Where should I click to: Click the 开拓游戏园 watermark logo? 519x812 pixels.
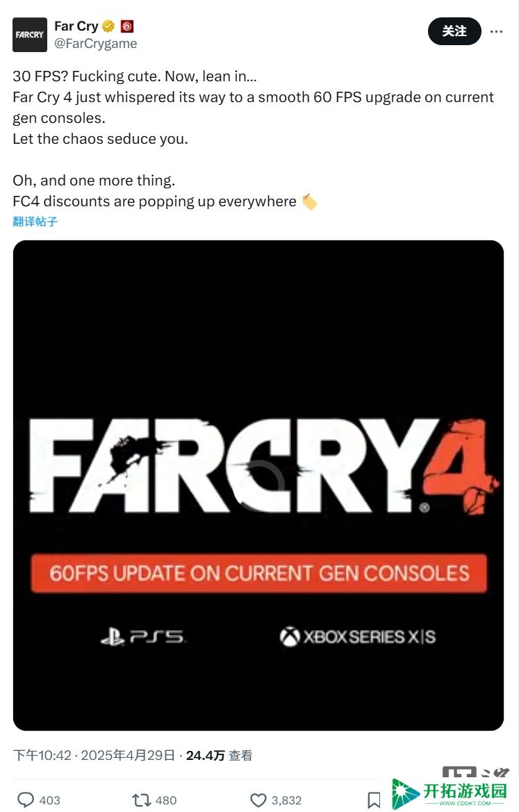(450, 793)
